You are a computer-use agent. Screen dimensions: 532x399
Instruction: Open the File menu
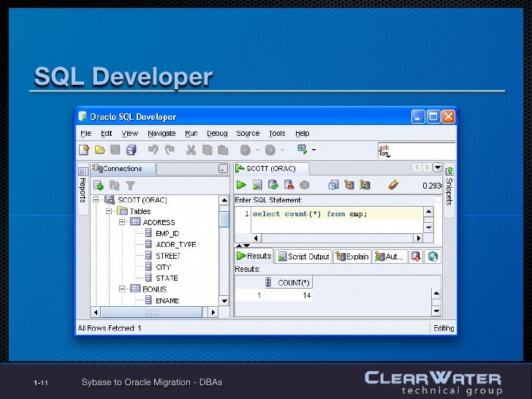(x=85, y=133)
